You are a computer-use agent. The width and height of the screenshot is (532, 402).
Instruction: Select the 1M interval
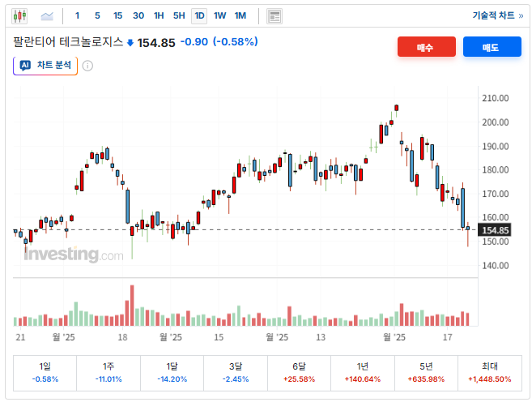(240, 15)
